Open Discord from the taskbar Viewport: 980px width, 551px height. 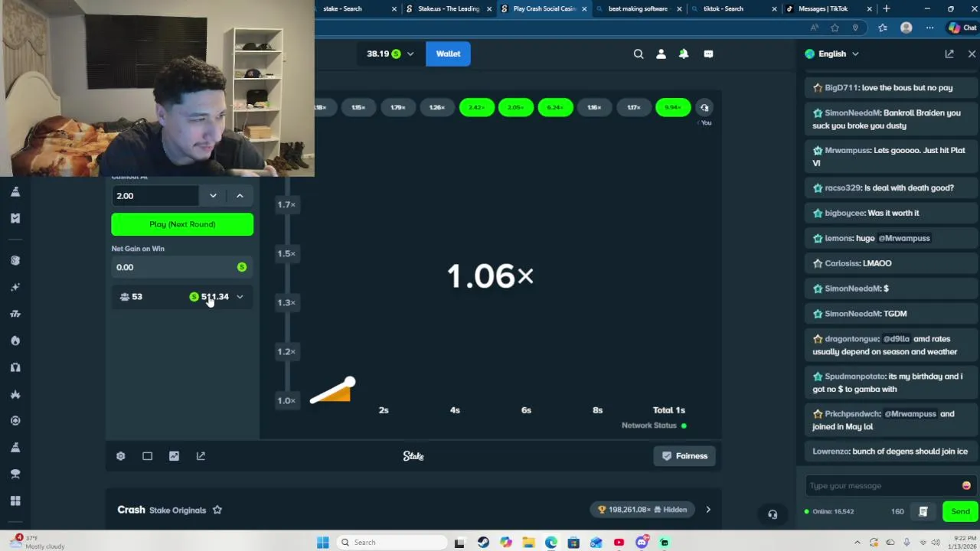pos(642,543)
